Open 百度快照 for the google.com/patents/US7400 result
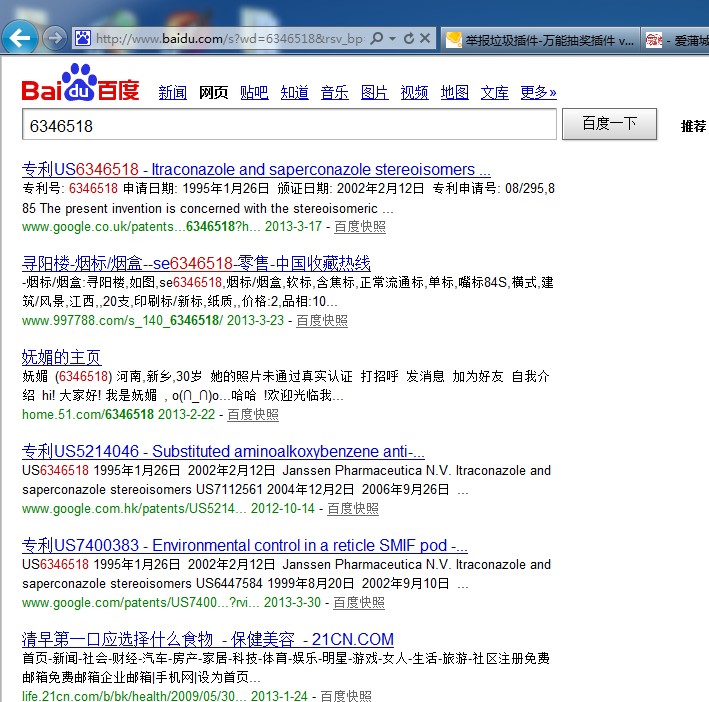The image size is (709, 702). [x=359, y=603]
